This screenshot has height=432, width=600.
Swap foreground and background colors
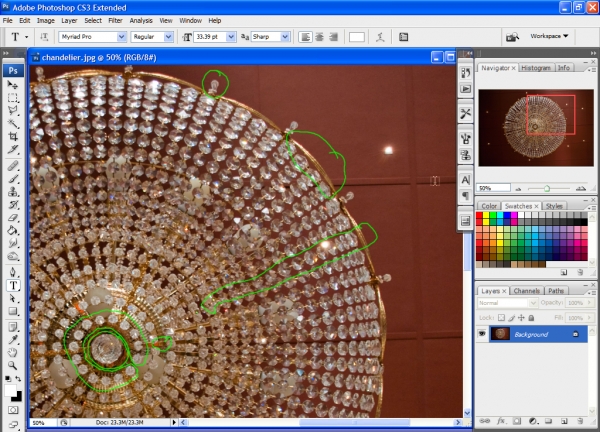[x=18, y=379]
